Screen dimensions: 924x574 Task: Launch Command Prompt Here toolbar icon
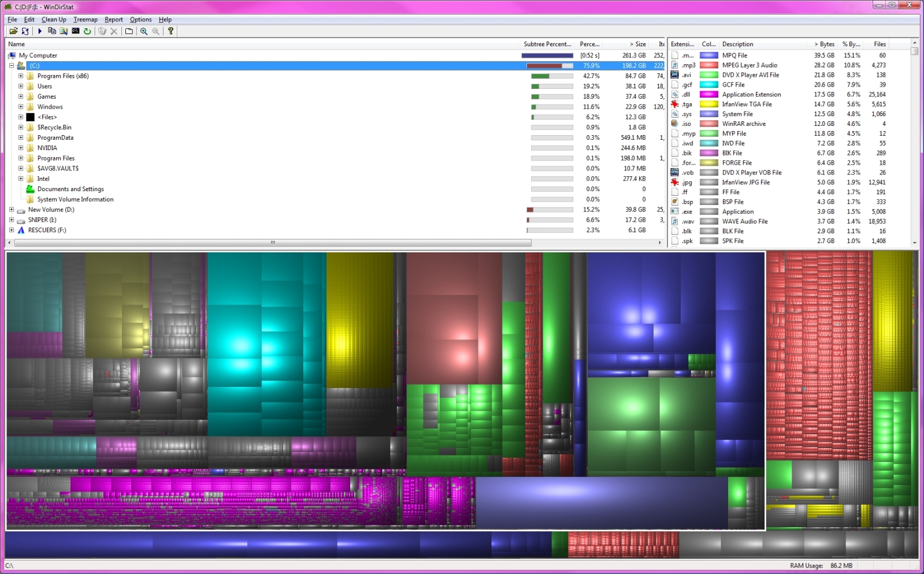coord(75,31)
